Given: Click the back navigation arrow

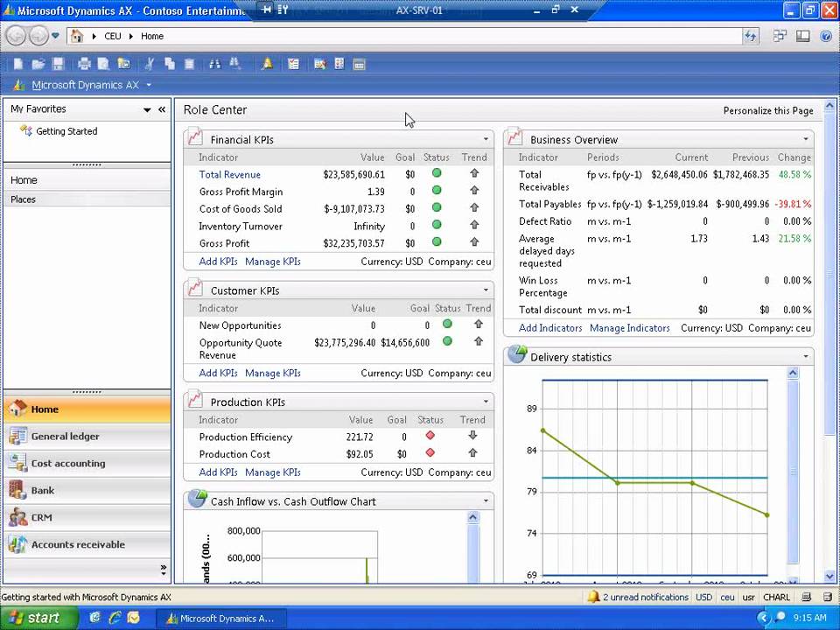Looking at the screenshot, I should point(16,36).
